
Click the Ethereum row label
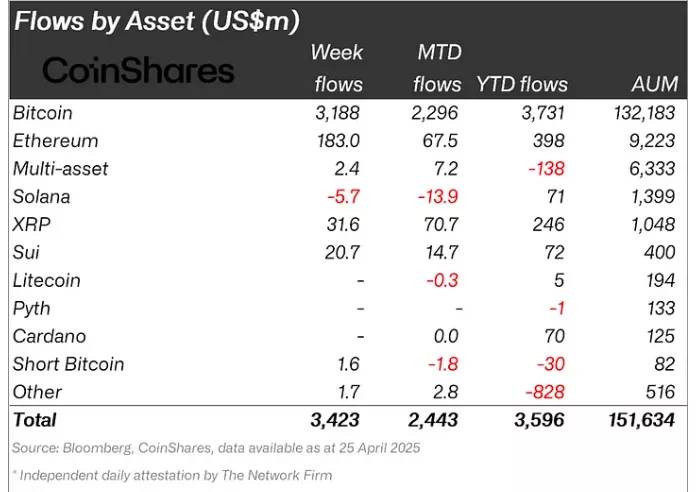pos(55,141)
